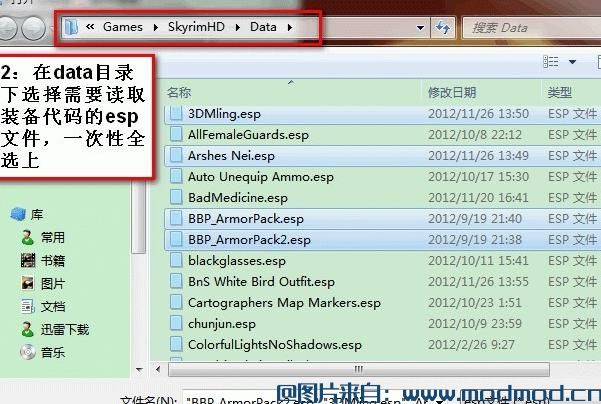This screenshot has height=404, width=601.
Task: Select the file name chunjun.esp
Action: [222, 324]
